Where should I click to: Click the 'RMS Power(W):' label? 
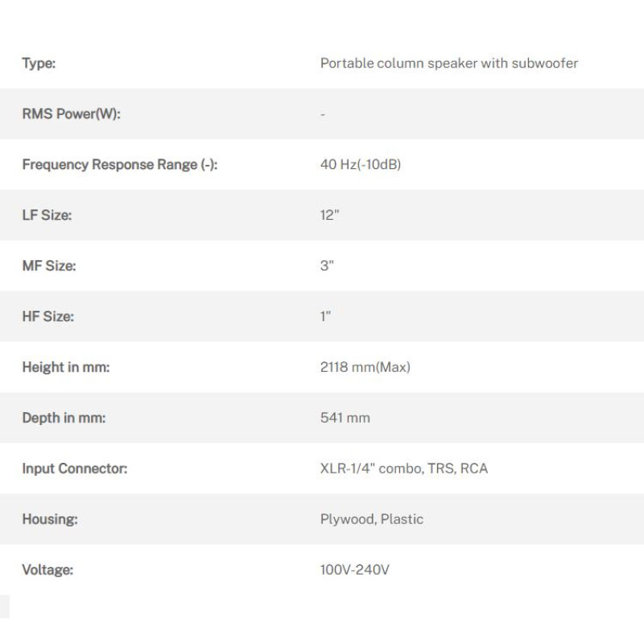click(x=72, y=114)
